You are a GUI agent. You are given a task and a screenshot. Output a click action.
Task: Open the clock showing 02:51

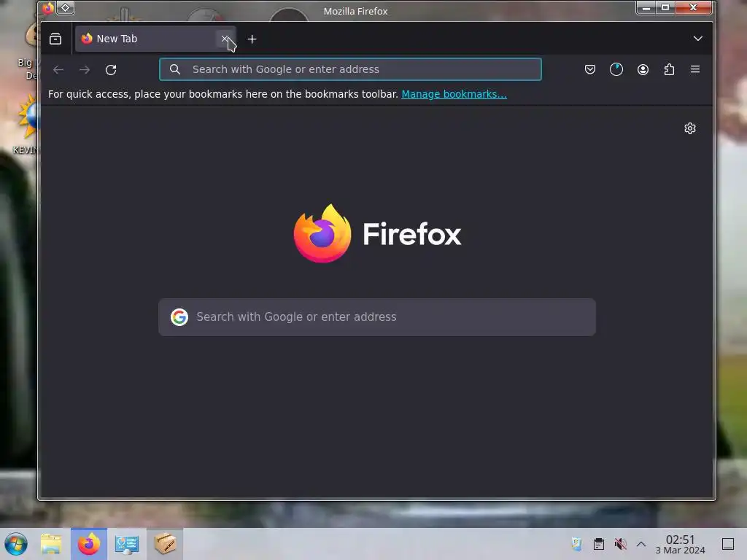681,544
